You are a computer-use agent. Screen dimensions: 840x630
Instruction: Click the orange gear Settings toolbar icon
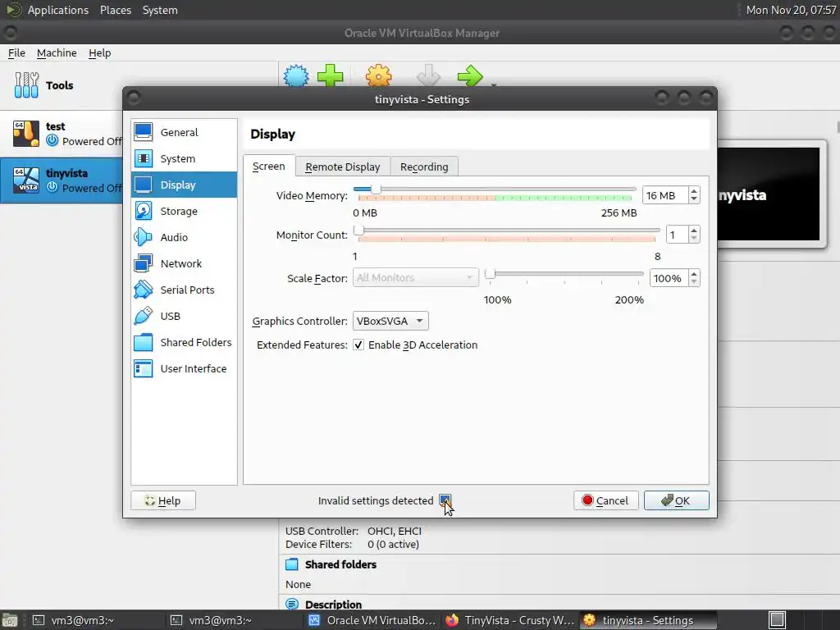(379, 76)
